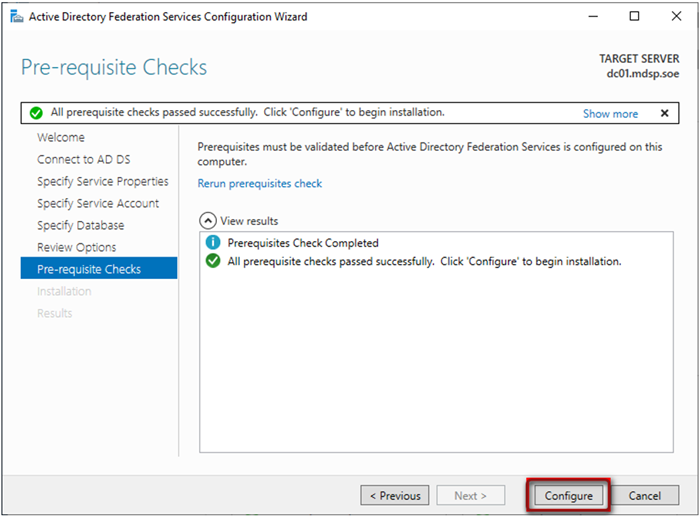Click the Configure button
The image size is (700, 516).
click(x=568, y=495)
